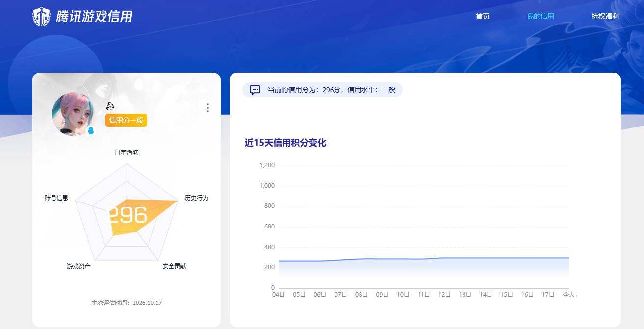Click the 296 score in radar chart
The height and width of the screenshot is (329, 644).
[x=128, y=215]
